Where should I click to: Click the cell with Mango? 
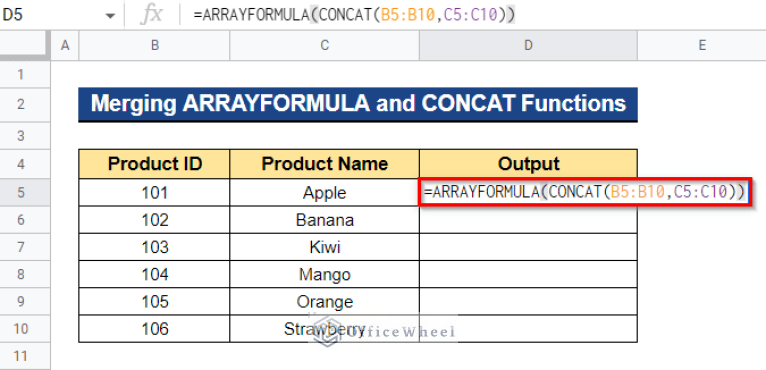(324, 275)
